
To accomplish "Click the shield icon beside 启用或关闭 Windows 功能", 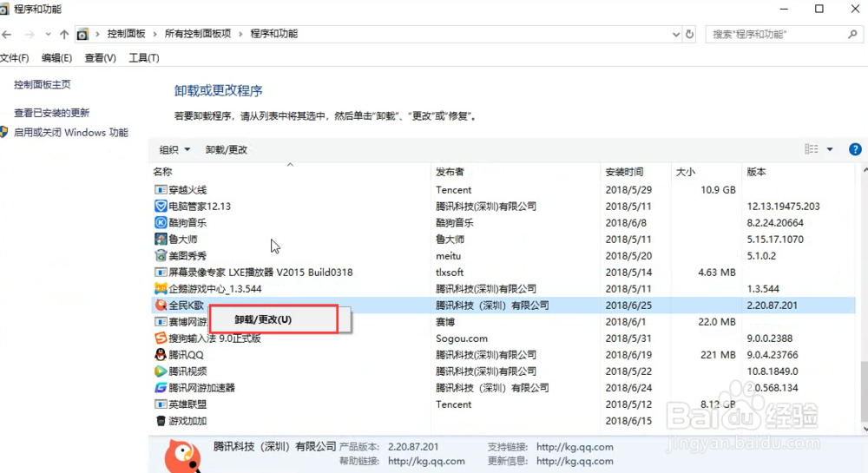I will point(3,132).
